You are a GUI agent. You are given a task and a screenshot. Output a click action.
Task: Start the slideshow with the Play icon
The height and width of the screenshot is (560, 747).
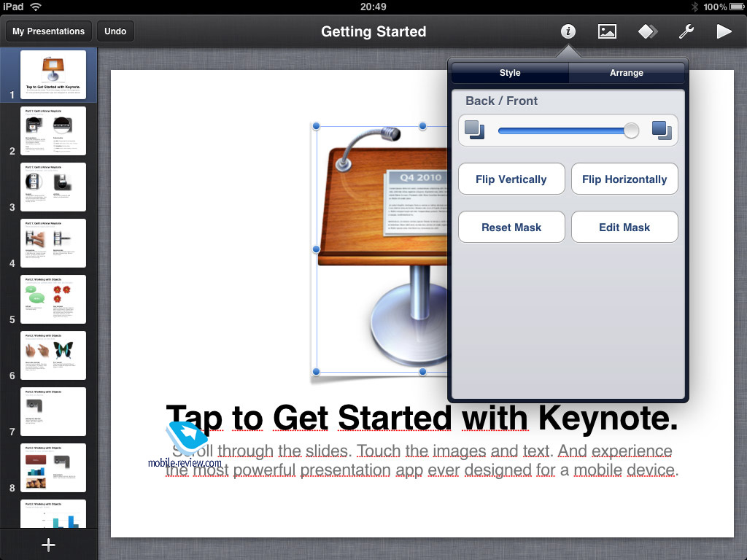724,31
